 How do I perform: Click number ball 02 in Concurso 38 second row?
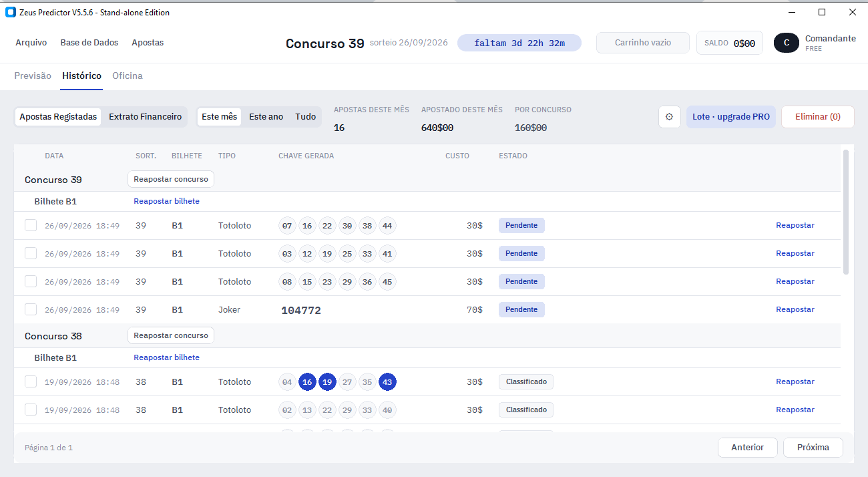[x=287, y=410]
